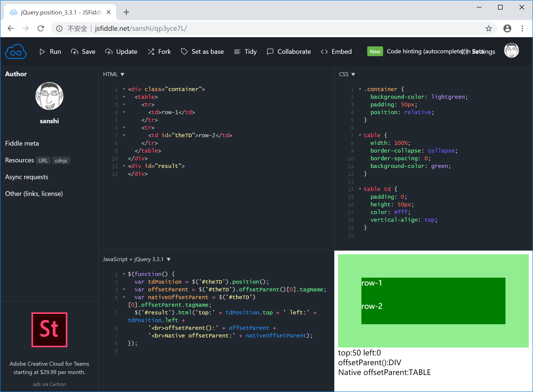Expand the JavaScript + jQuery 3.3.1 dropdown
This screenshot has height=392, width=533.
pyautogui.click(x=170, y=259)
